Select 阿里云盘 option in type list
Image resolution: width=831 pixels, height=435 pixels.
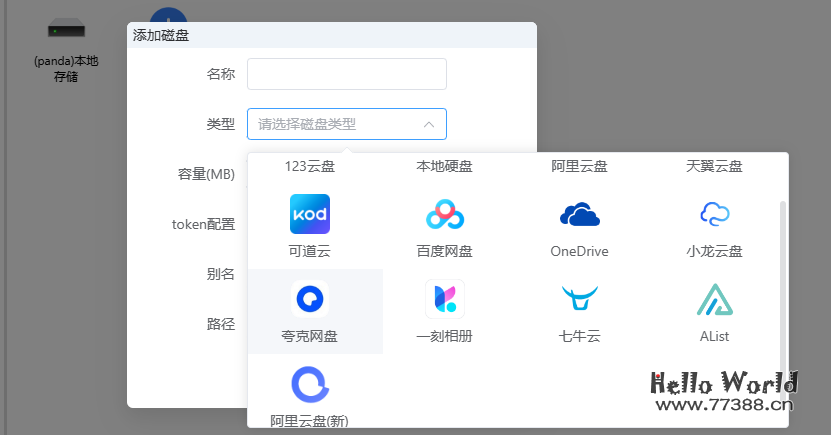point(579,166)
